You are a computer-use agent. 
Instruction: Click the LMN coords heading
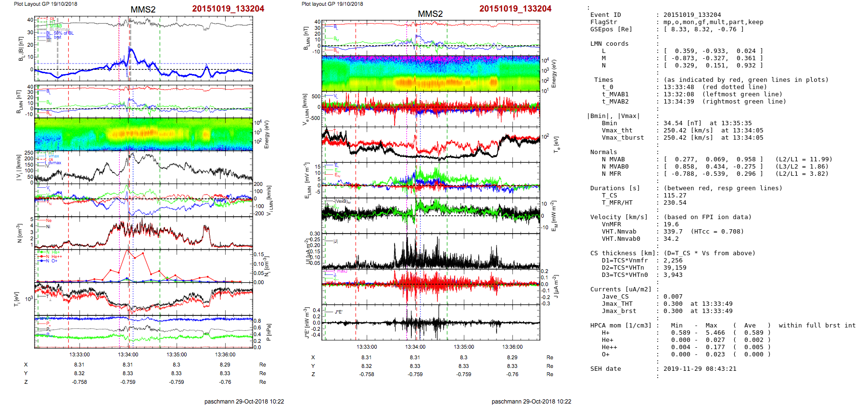tap(609, 44)
